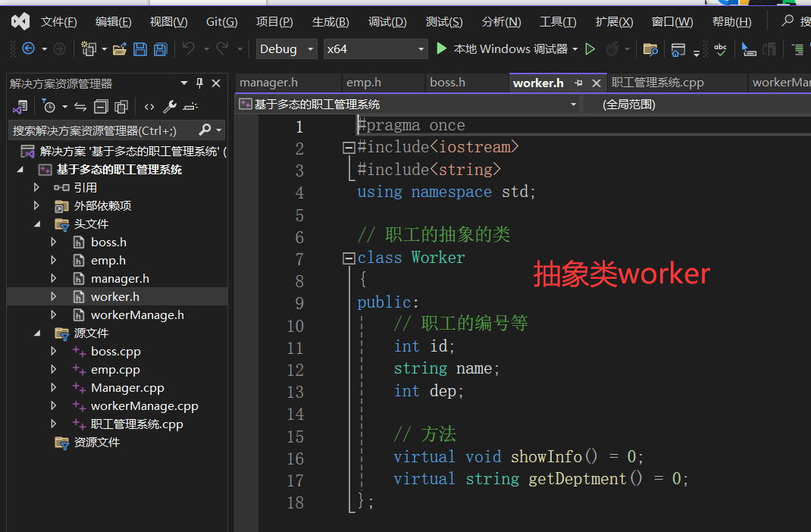Image resolution: width=811 pixels, height=532 pixels.
Task: Click the navigate backward arrow icon
Action: (29, 49)
